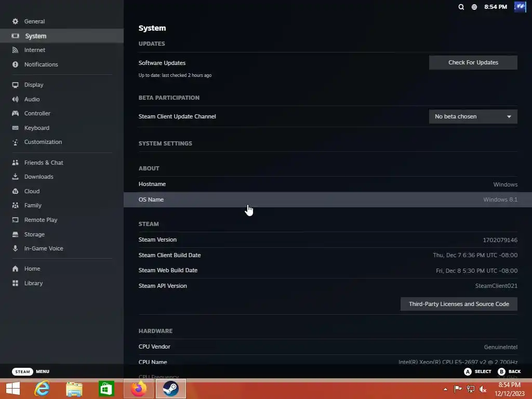Click the Family group icon
The image size is (532, 399).
[x=15, y=206]
